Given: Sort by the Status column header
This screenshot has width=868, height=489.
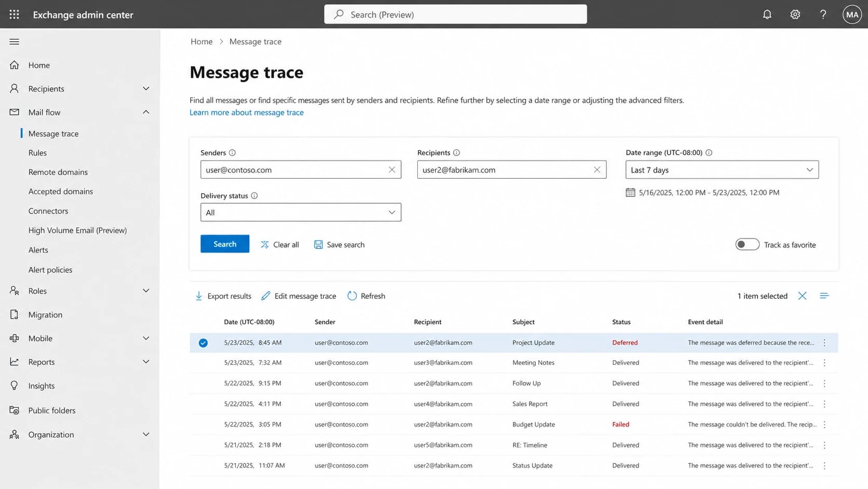Looking at the screenshot, I should (x=621, y=322).
